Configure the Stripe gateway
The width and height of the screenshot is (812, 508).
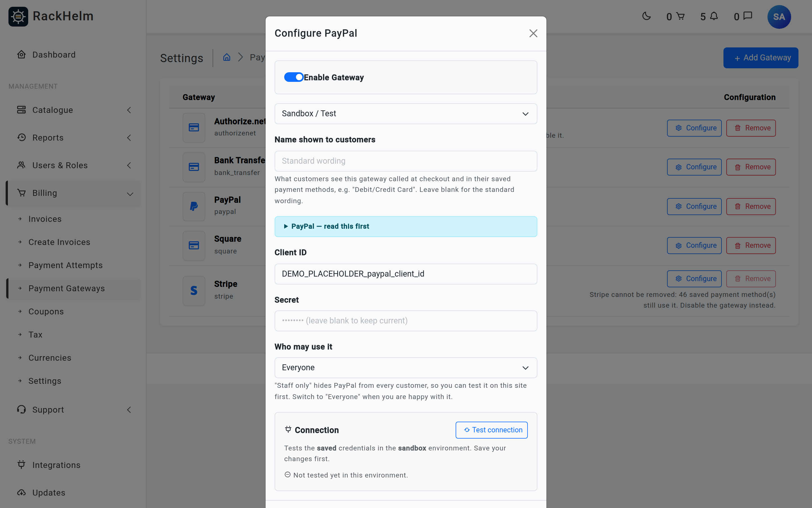click(x=694, y=279)
